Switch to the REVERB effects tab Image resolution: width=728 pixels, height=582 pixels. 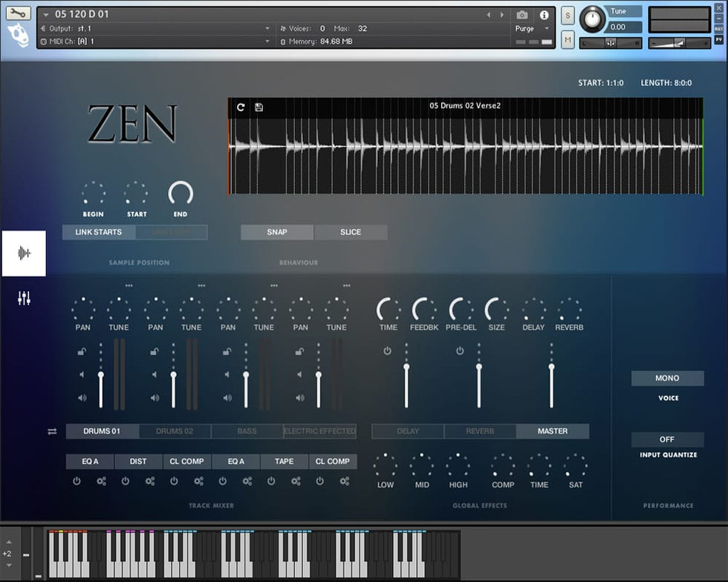[480, 431]
